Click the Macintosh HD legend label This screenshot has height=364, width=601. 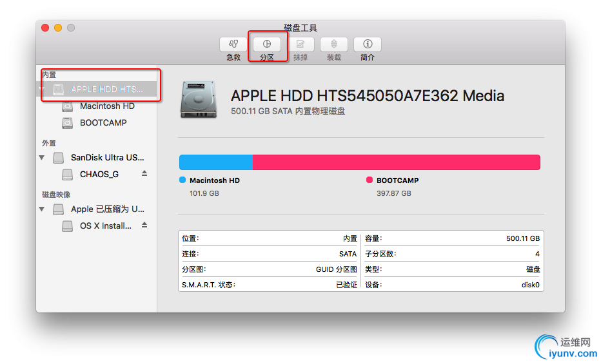pyautogui.click(x=215, y=180)
